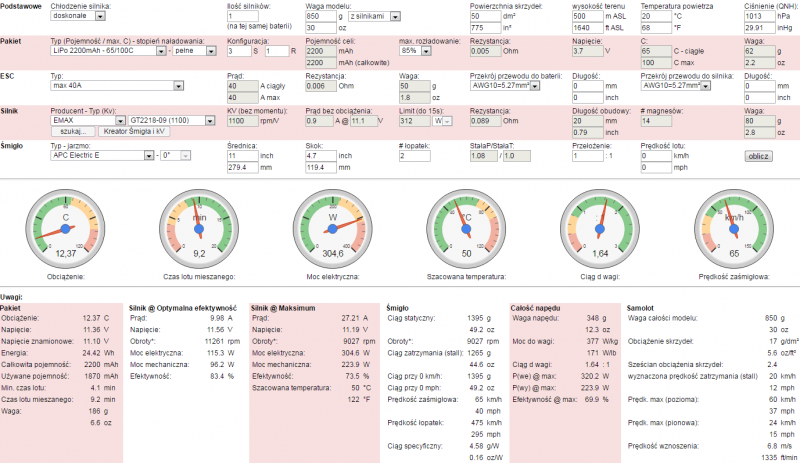Click the propeller Średnica inch field

(241, 156)
